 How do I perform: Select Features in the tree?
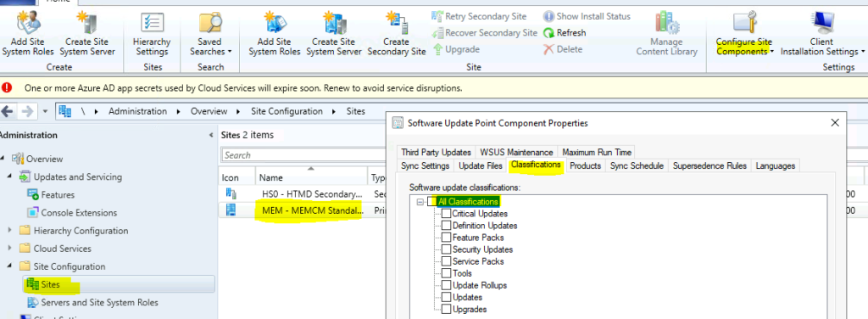point(58,195)
